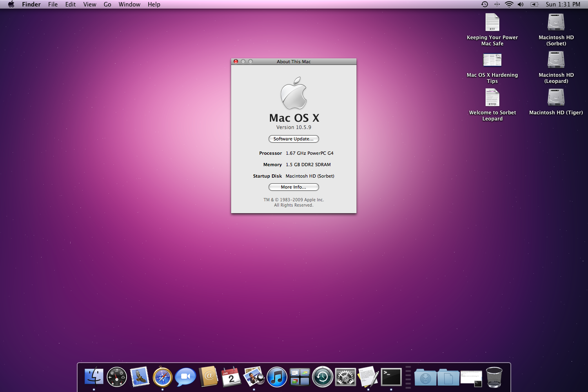The width and height of the screenshot is (588, 392).
Task: Launch iCal calendar icon in Dock
Action: click(x=231, y=376)
